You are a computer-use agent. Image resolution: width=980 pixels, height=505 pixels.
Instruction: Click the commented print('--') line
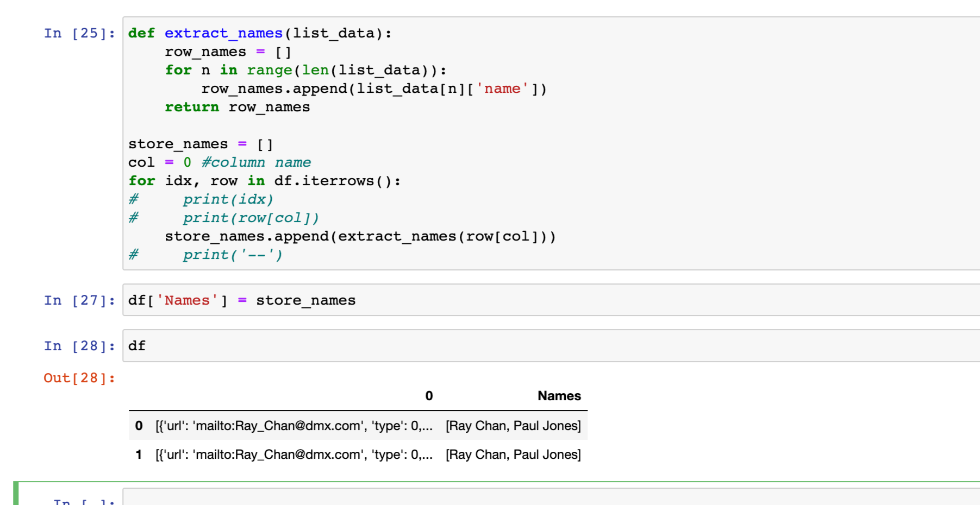(x=205, y=255)
